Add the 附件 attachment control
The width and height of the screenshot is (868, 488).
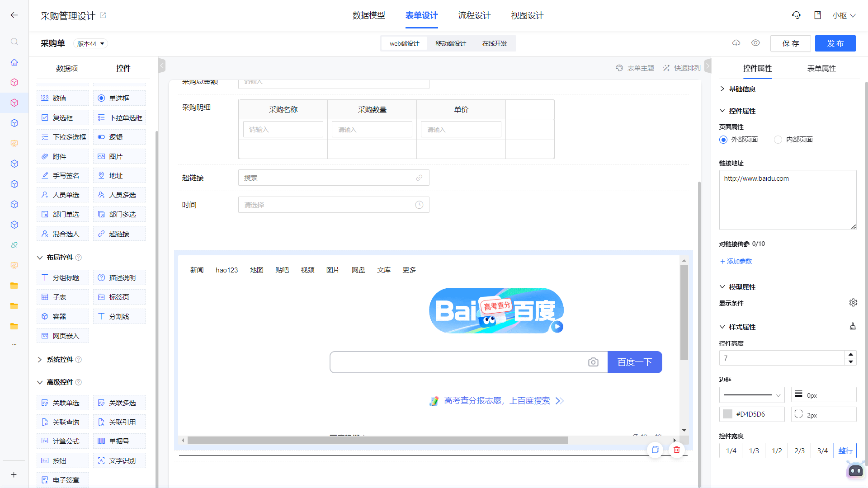point(63,156)
